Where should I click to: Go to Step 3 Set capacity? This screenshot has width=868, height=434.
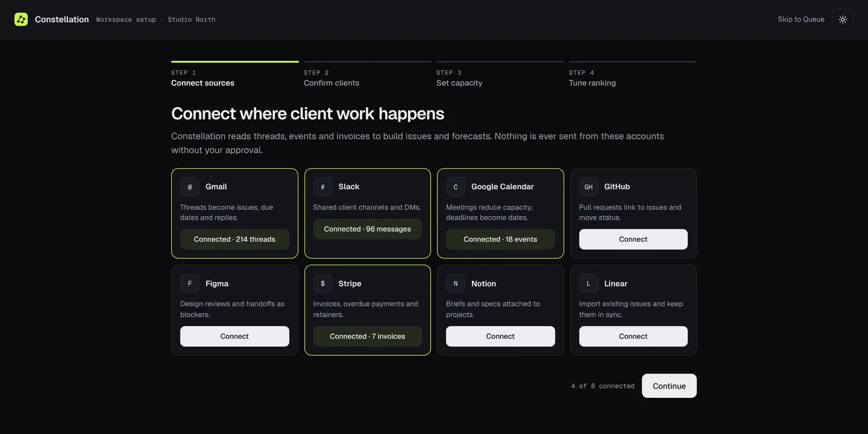500,75
